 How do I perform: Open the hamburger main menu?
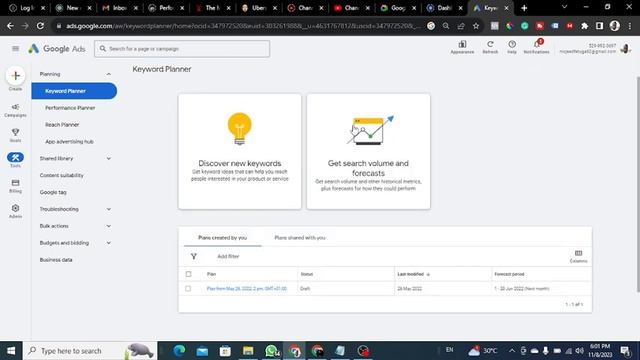16,49
